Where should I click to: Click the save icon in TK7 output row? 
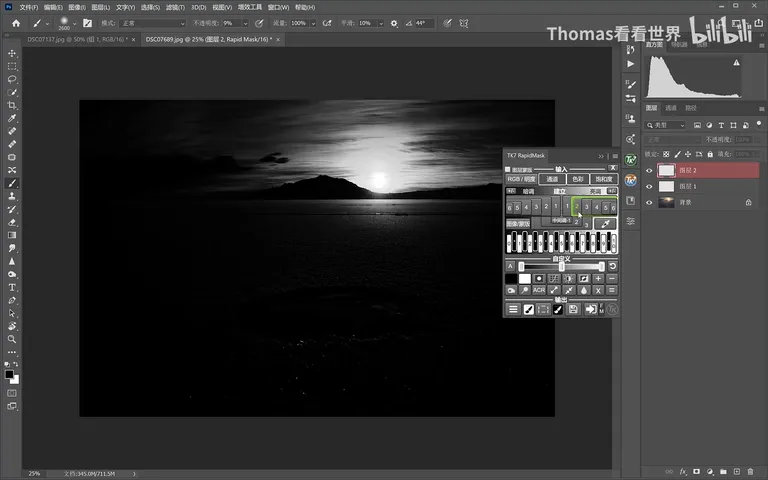click(573, 309)
